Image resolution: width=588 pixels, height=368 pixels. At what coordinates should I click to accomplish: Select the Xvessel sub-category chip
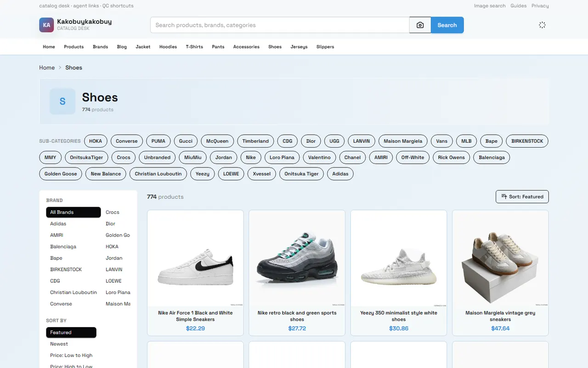pyautogui.click(x=262, y=174)
